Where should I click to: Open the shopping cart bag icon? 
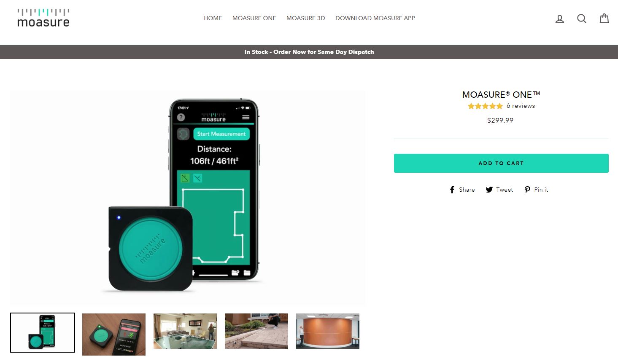point(604,18)
